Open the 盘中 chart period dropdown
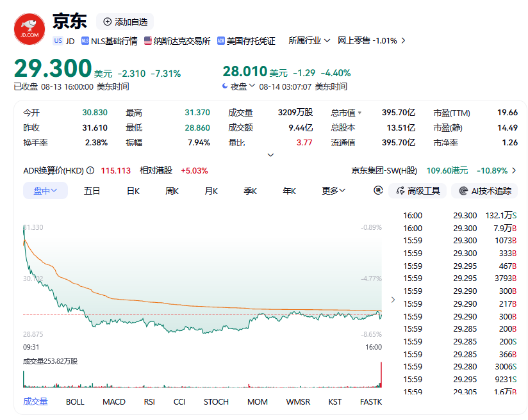 (45, 191)
